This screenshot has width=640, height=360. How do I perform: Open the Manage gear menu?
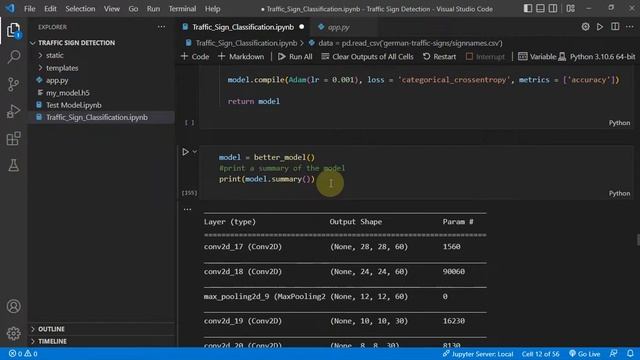point(13,333)
